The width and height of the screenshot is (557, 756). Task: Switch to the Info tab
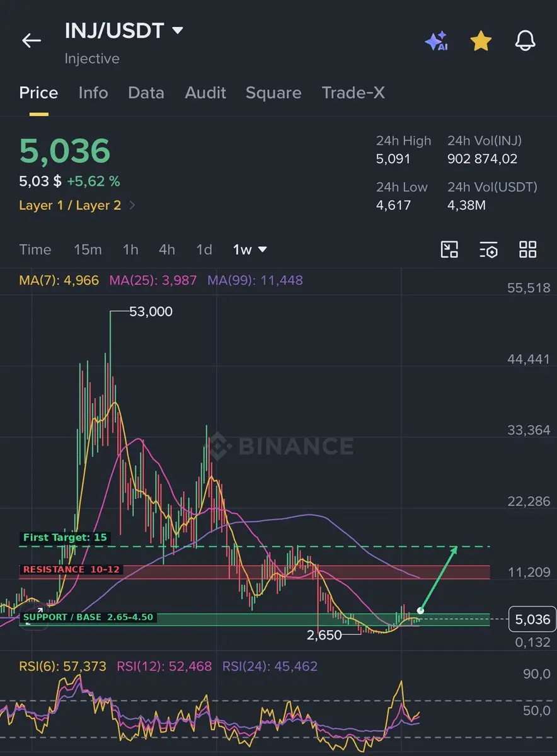[93, 93]
